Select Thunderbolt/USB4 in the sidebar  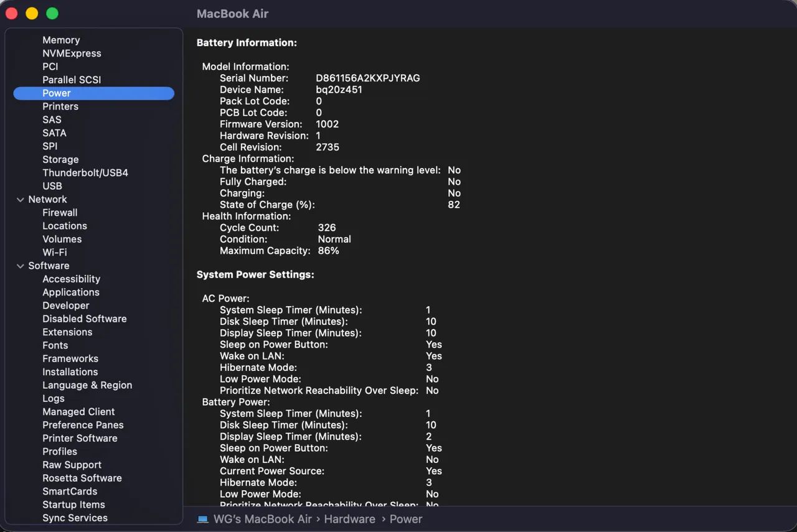click(85, 172)
